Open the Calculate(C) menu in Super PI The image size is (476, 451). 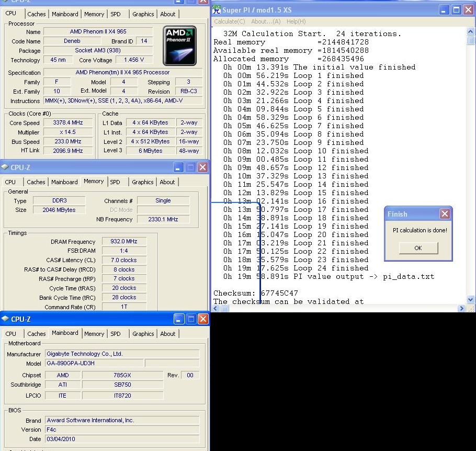tap(230, 21)
